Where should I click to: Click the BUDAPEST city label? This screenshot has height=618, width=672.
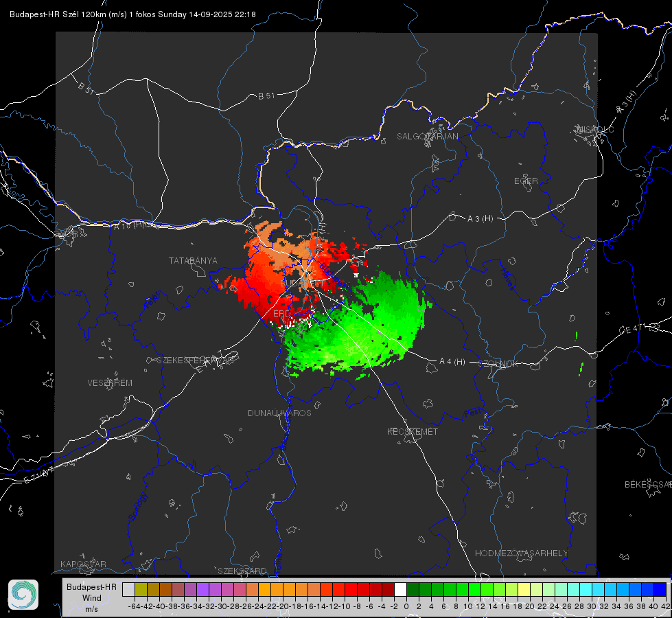(302, 284)
